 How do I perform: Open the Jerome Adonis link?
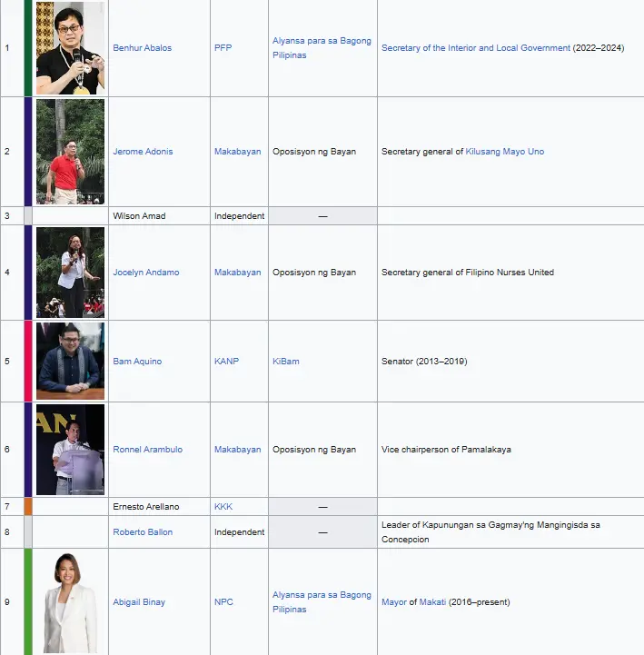(143, 151)
